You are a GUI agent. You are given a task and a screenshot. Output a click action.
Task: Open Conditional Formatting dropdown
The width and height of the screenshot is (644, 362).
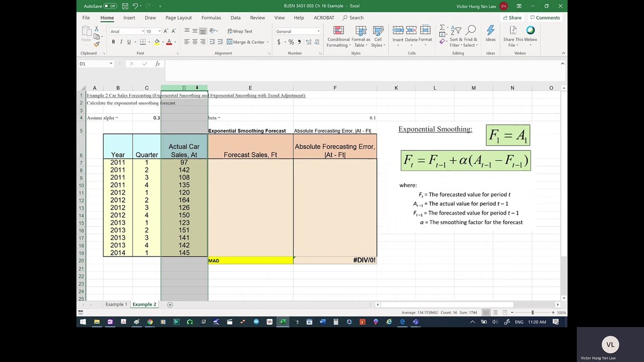[x=339, y=37]
